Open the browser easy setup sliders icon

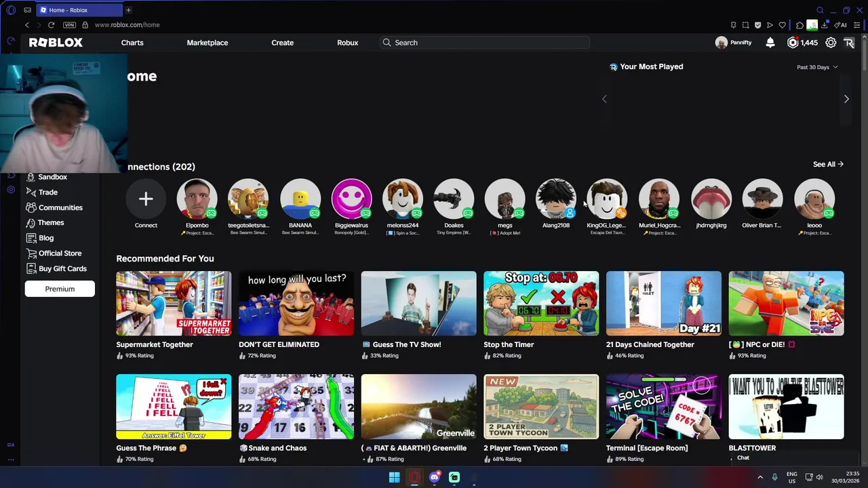(856, 25)
